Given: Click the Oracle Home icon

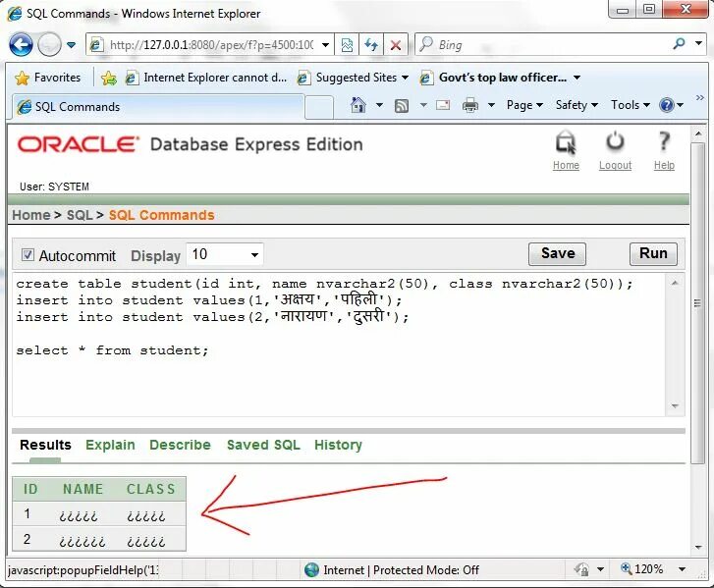Looking at the screenshot, I should [x=566, y=143].
